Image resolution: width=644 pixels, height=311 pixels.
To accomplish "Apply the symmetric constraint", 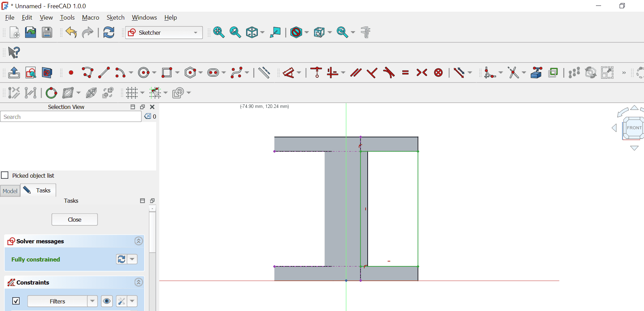I will click(x=422, y=73).
